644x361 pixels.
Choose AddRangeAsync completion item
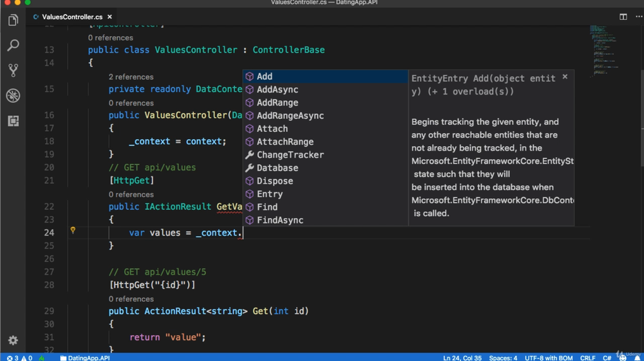point(325,116)
